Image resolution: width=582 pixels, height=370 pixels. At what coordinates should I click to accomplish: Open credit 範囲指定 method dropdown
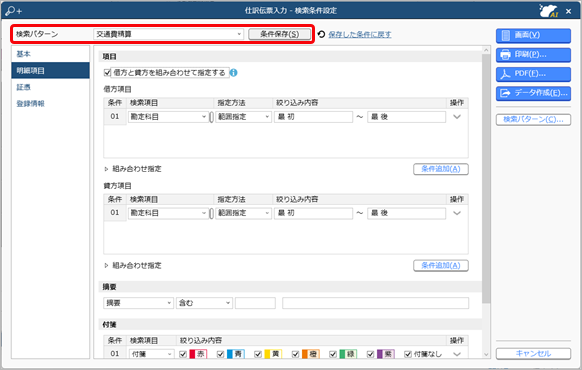point(243,213)
